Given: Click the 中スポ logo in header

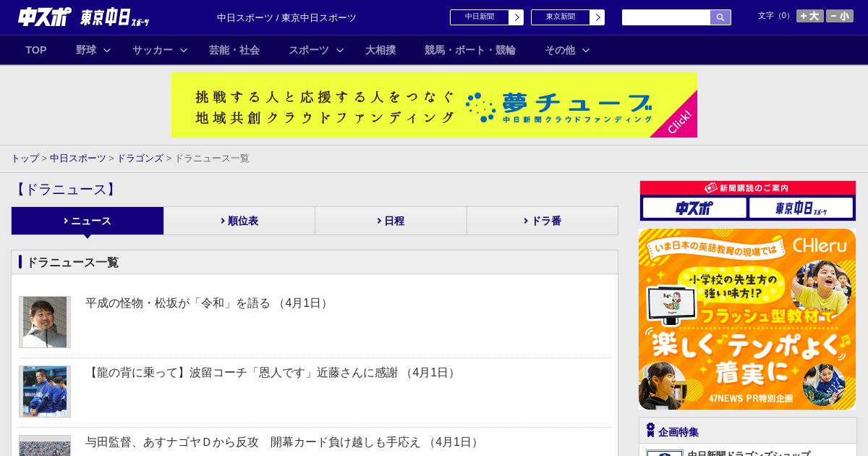Looking at the screenshot, I should 45,17.
